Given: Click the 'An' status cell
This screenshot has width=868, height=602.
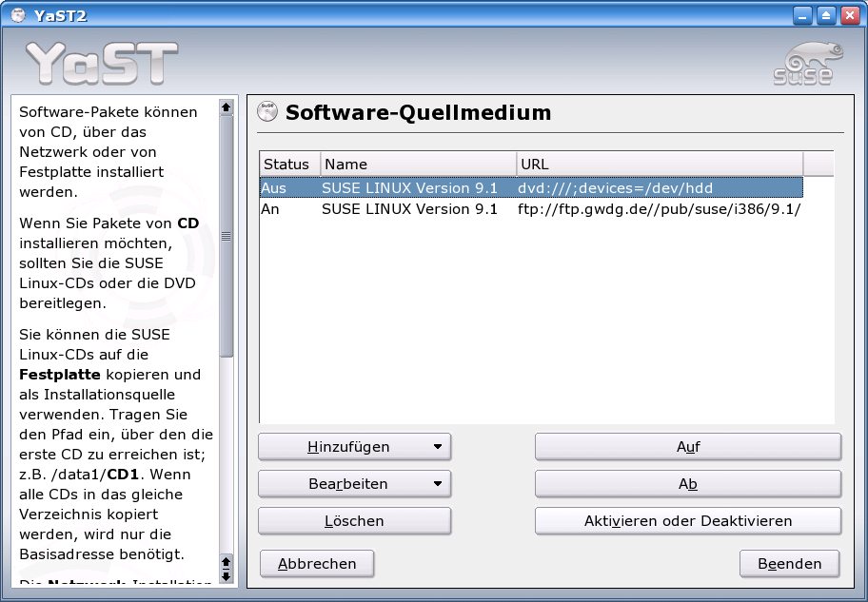Looking at the screenshot, I should (x=270, y=209).
